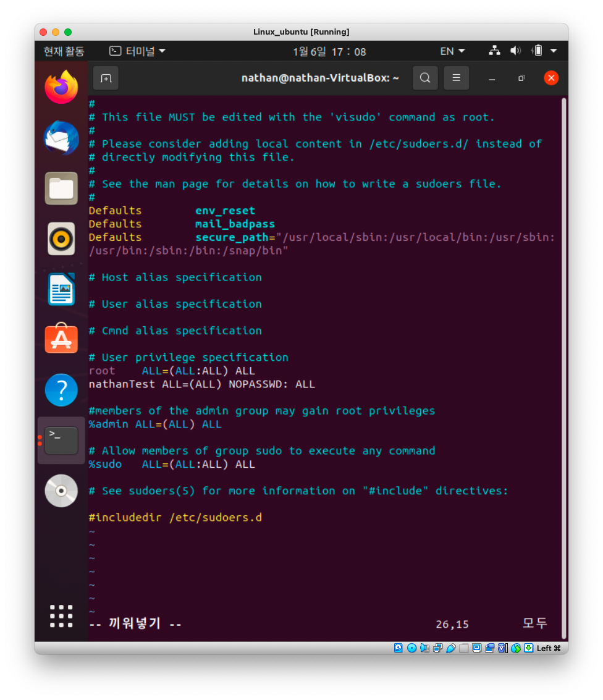Click VirtualBox recording status icon
Image resolution: width=603 pixels, height=700 pixels.
coord(490,647)
